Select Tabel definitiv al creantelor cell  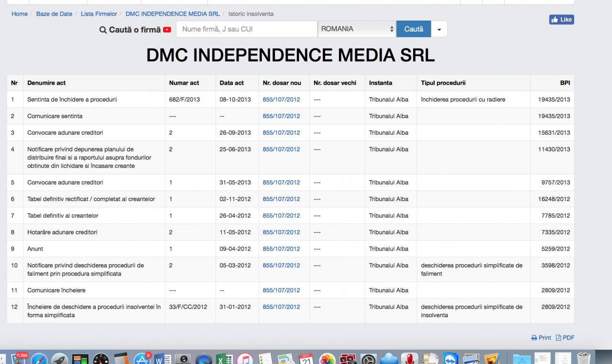[x=63, y=216]
